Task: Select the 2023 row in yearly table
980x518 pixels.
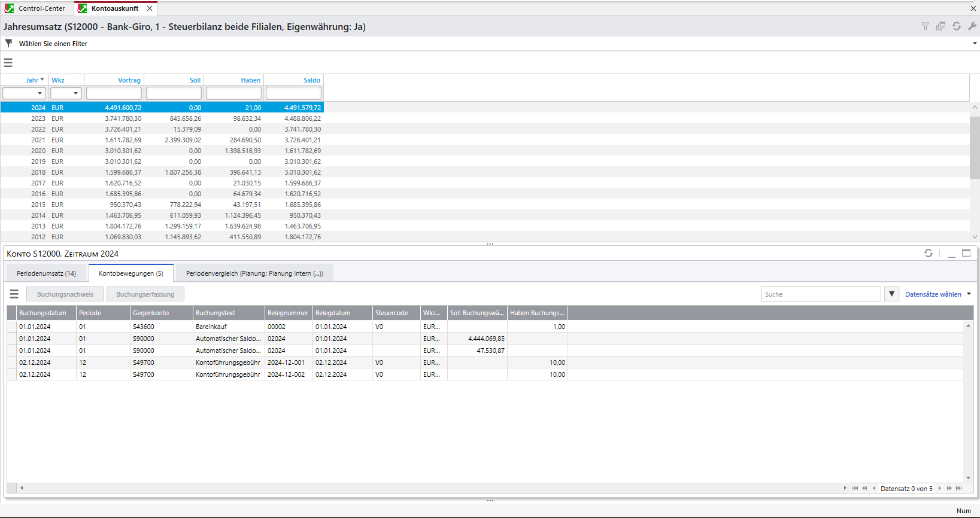Action: [162, 118]
